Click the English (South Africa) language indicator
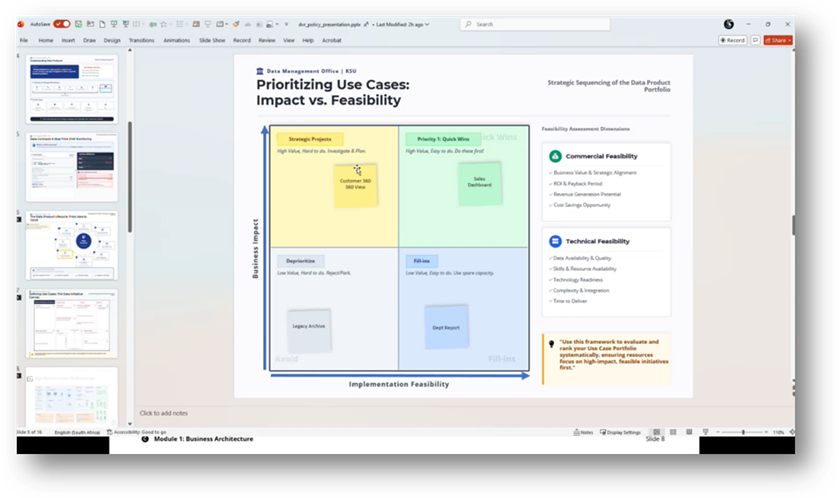Screen dimensions: 839x498 (x=77, y=432)
